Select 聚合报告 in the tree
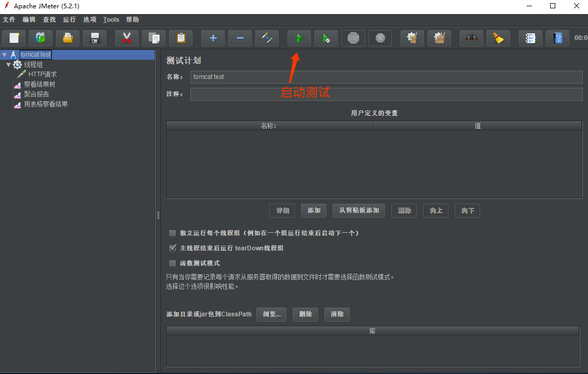The width and height of the screenshot is (588, 374). click(36, 94)
